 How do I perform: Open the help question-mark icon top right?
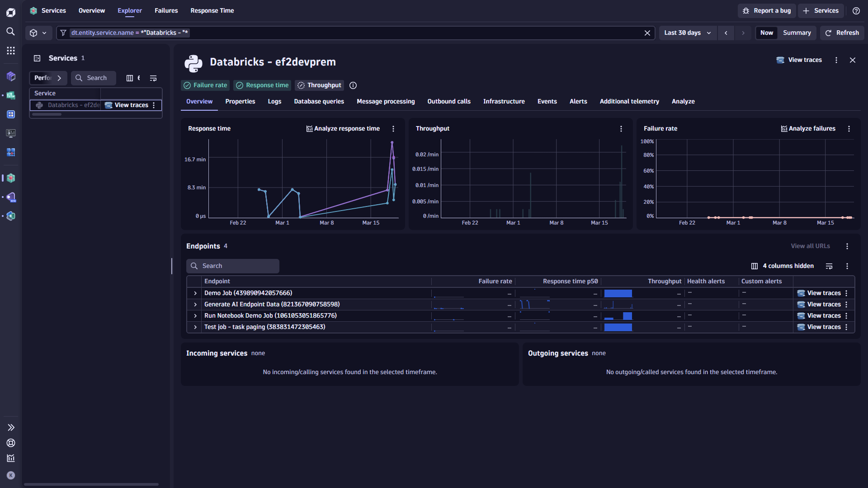[856, 10]
